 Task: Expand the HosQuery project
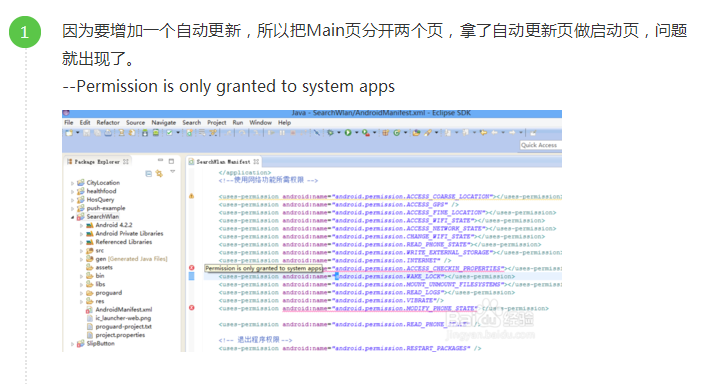(x=72, y=200)
